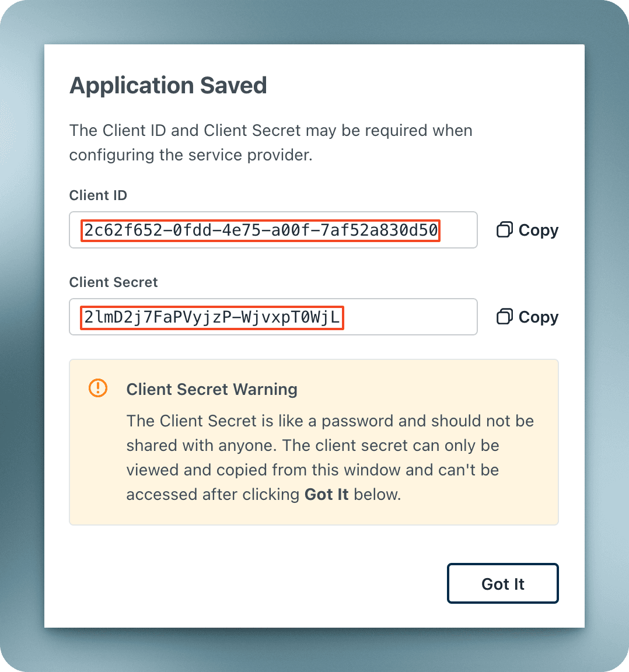Click the Client Secret Warning heading

(x=211, y=389)
